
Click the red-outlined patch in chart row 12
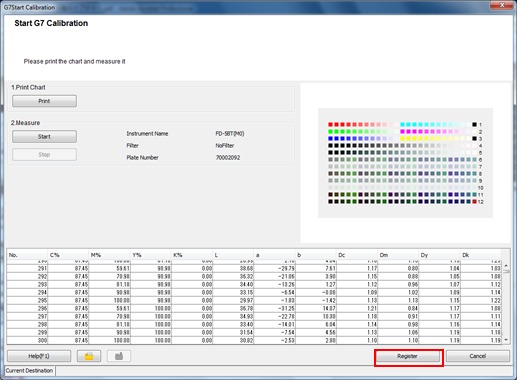(x=474, y=202)
